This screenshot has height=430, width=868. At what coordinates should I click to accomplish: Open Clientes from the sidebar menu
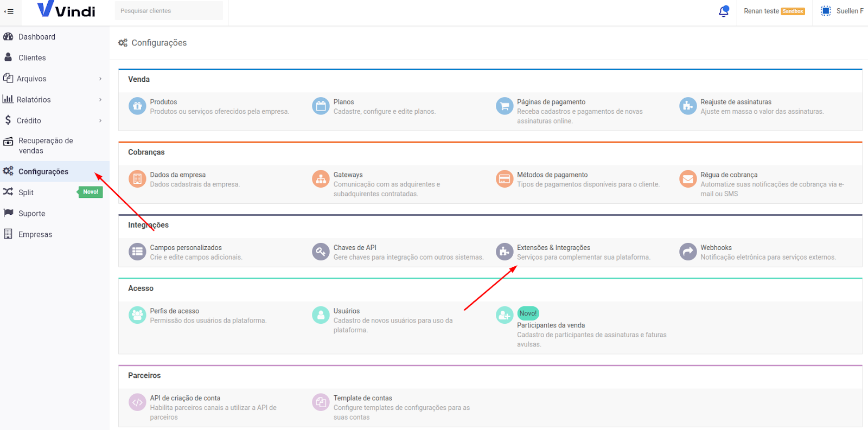(32, 58)
